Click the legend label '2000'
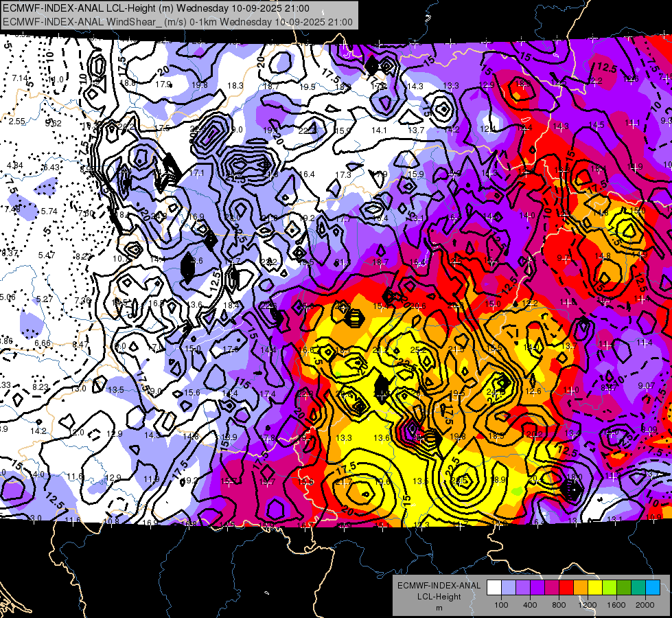This screenshot has width=672, height=618. [x=645, y=605]
